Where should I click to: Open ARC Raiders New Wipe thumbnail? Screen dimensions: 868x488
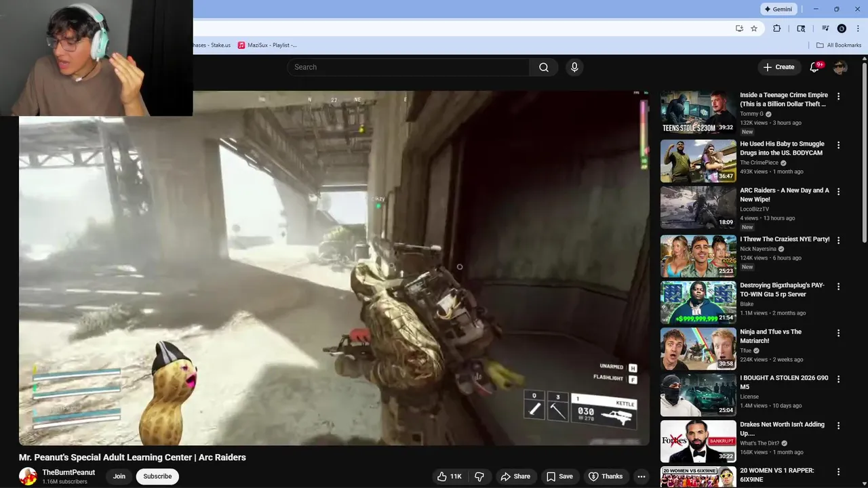[x=698, y=207]
